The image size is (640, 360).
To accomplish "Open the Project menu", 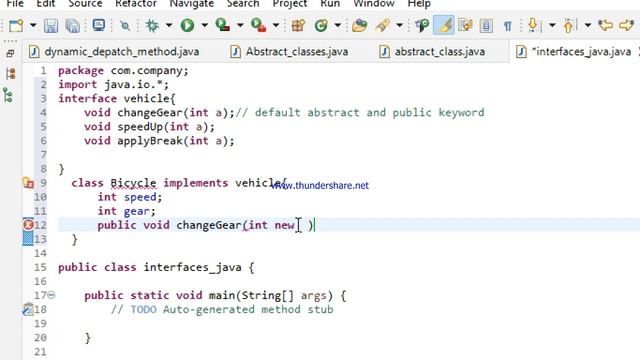I will tap(290, 4).
